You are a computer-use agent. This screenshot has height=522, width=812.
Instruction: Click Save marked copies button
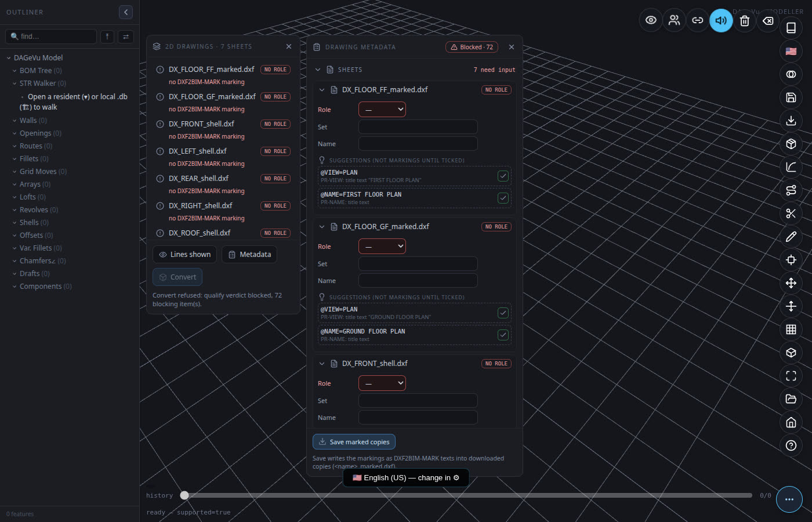[x=354, y=442]
